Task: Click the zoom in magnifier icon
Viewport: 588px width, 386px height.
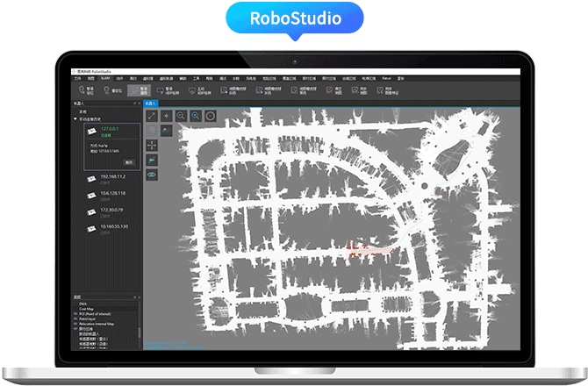Action: tap(196, 115)
